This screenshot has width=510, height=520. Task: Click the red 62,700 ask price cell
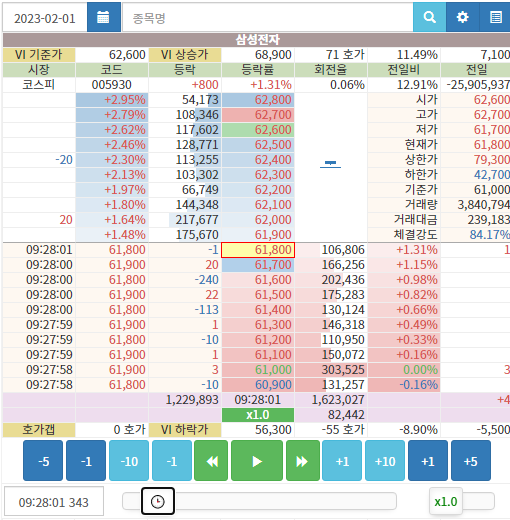coord(258,115)
